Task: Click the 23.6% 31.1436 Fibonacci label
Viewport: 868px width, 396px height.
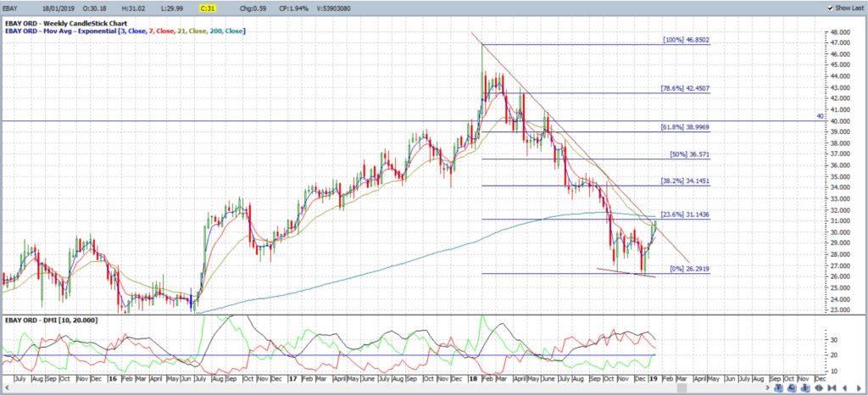Action: point(685,215)
